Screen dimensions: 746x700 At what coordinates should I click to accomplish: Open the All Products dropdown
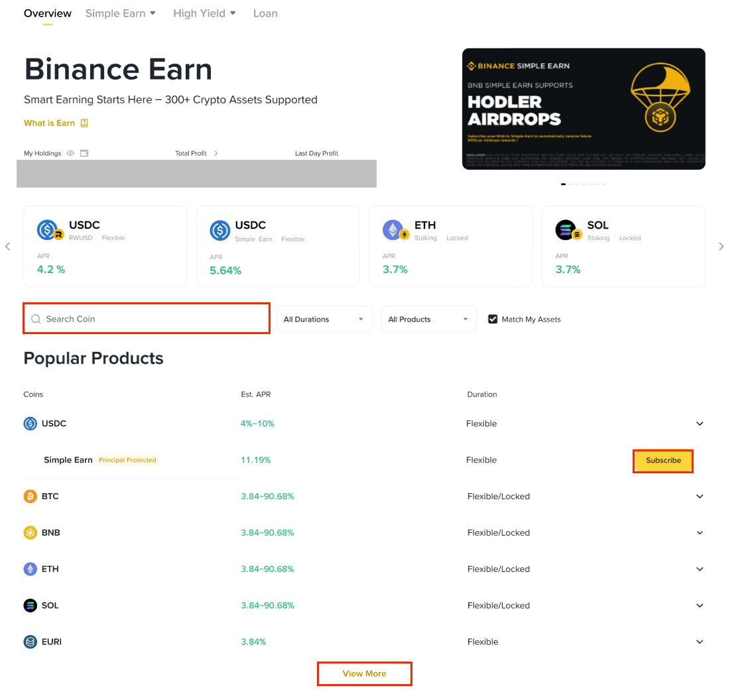tap(428, 319)
